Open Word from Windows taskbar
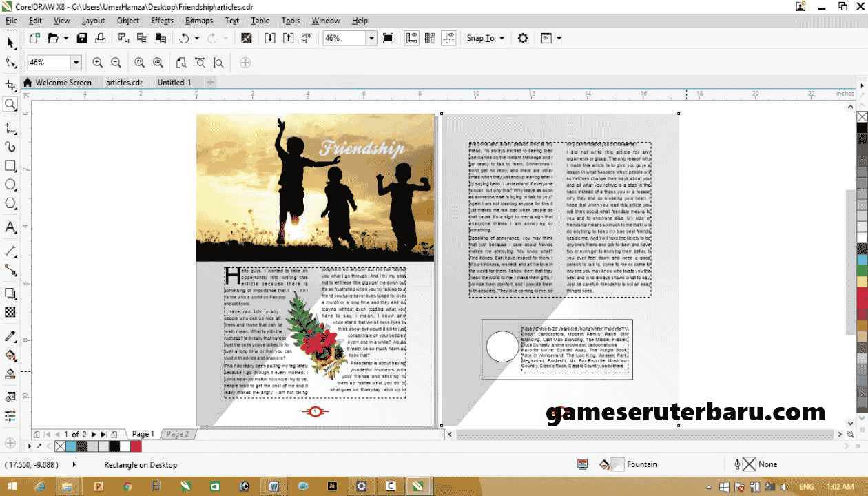This screenshot has width=868, height=496. (273, 486)
